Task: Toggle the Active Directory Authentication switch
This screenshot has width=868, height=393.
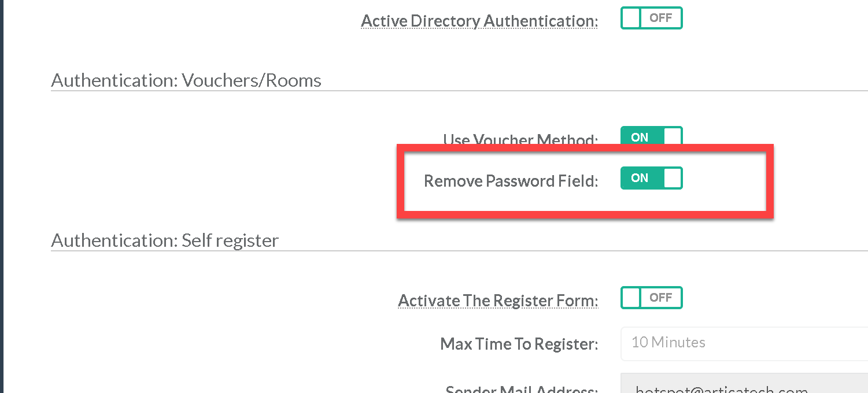Action: [x=651, y=18]
